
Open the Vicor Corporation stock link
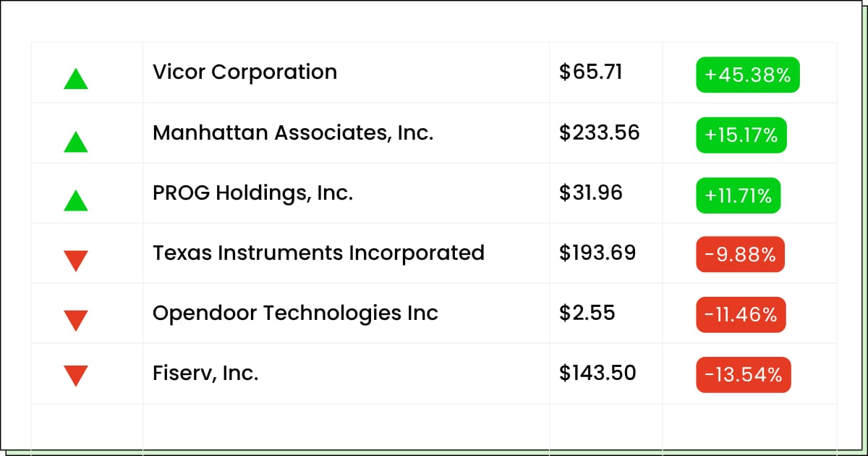pos(244,72)
